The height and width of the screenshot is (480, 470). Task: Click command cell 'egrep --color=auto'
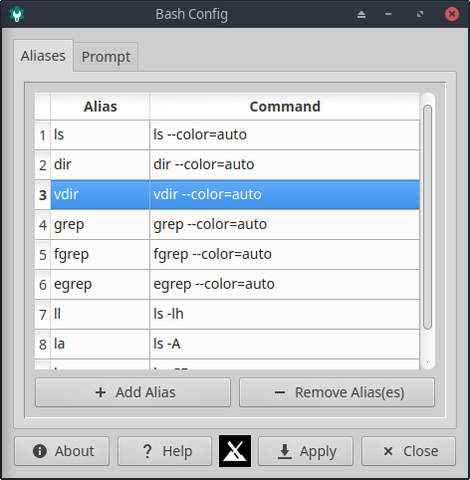(x=285, y=285)
